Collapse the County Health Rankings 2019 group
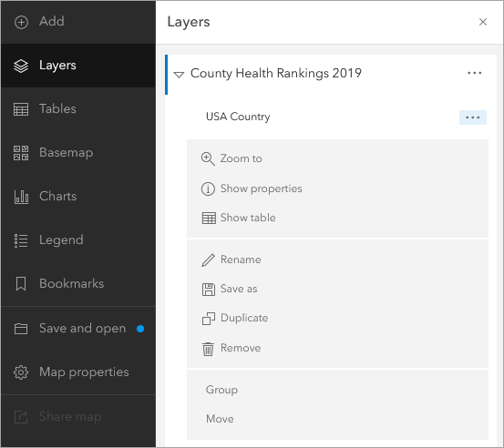Image resolution: width=504 pixels, height=448 pixels. tap(179, 75)
